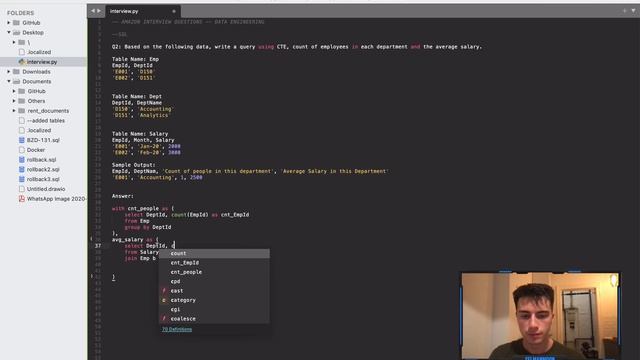Click the 'group by DeptId' line
This screenshot has width=640, height=360.
[x=148, y=227]
